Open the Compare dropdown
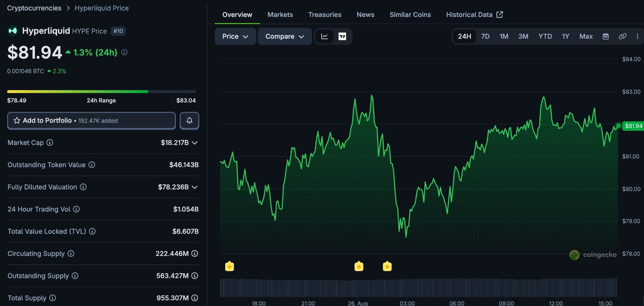644x306 pixels. coord(285,36)
